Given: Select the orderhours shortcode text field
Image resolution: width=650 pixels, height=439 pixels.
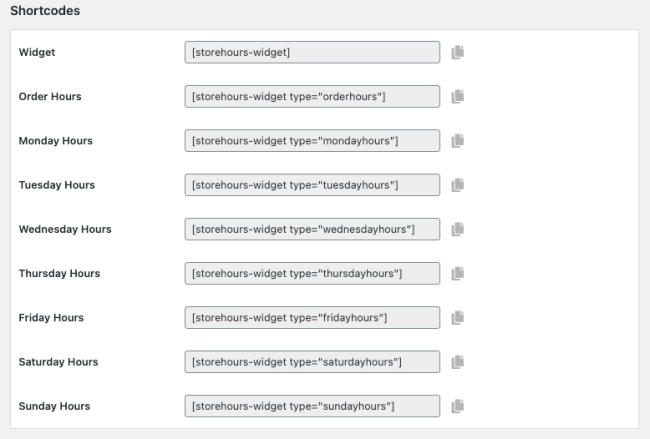Looking at the screenshot, I should (312, 96).
